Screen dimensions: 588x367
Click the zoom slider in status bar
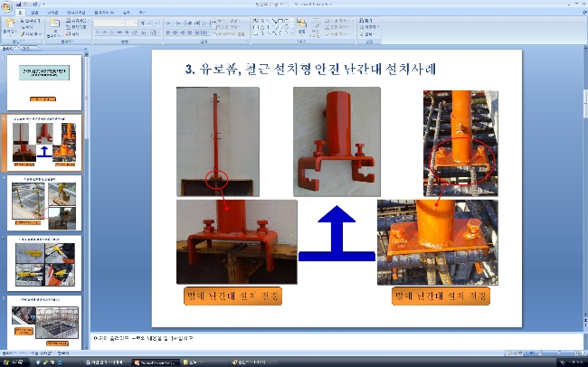pyautogui.click(x=559, y=353)
